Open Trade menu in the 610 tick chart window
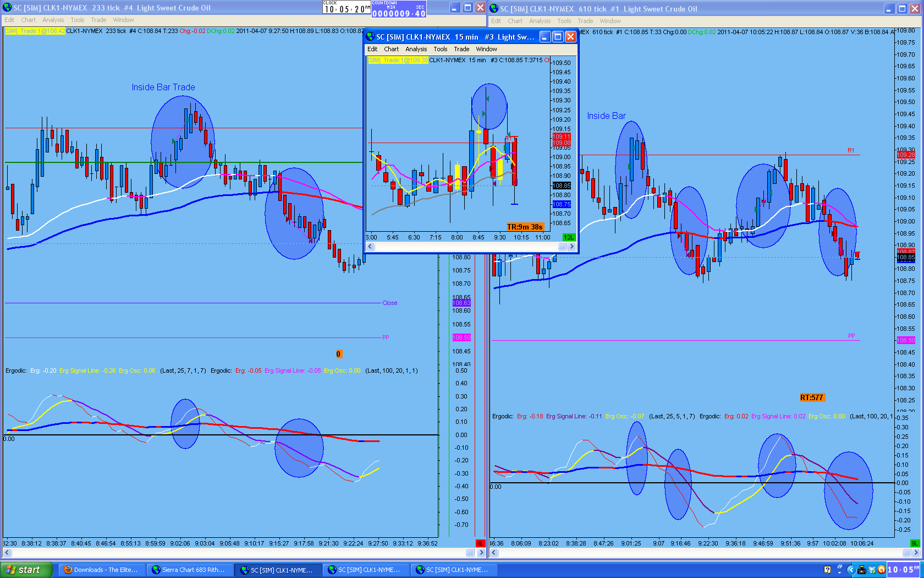Screen dimensions: 924x578 (x=585, y=21)
